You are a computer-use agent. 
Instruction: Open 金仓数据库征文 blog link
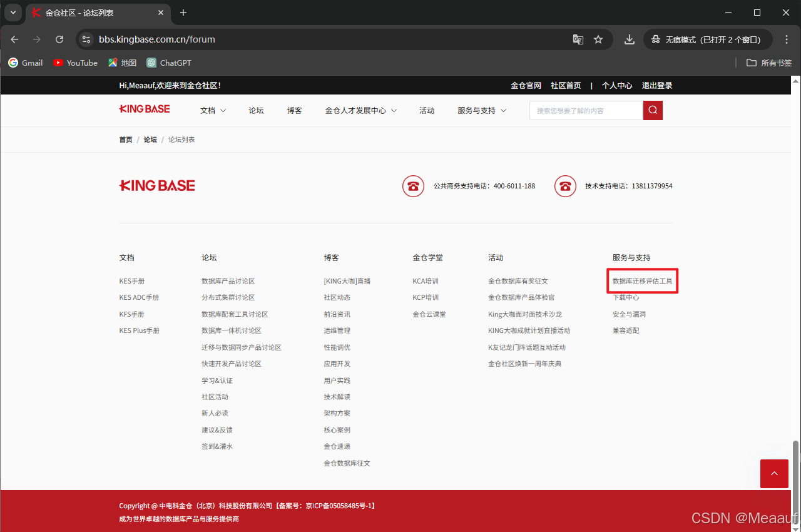347,463
